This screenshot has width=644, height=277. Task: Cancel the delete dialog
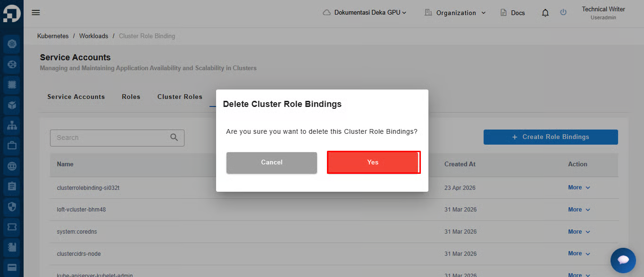[x=272, y=163]
